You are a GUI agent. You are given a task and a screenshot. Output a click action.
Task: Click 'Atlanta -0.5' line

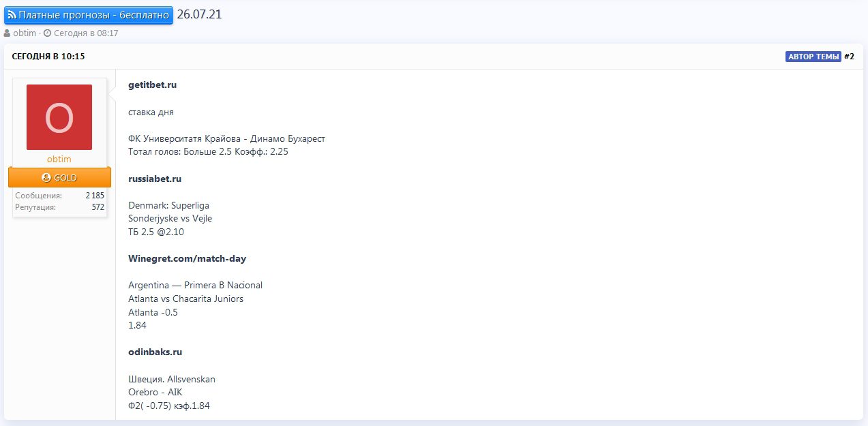pyautogui.click(x=153, y=312)
